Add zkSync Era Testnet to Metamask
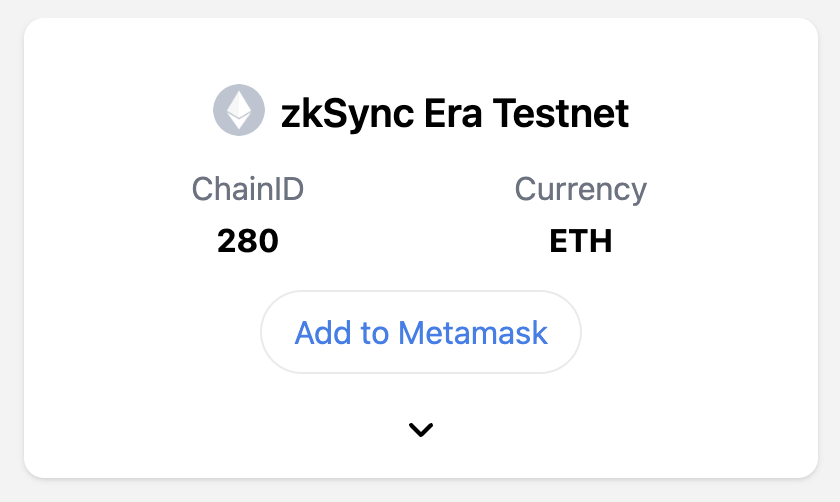This screenshot has width=840, height=502. click(x=421, y=332)
